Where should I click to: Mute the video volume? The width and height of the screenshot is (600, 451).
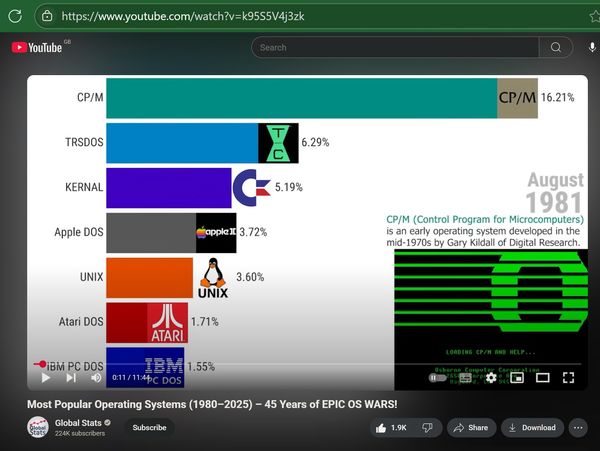(96, 378)
